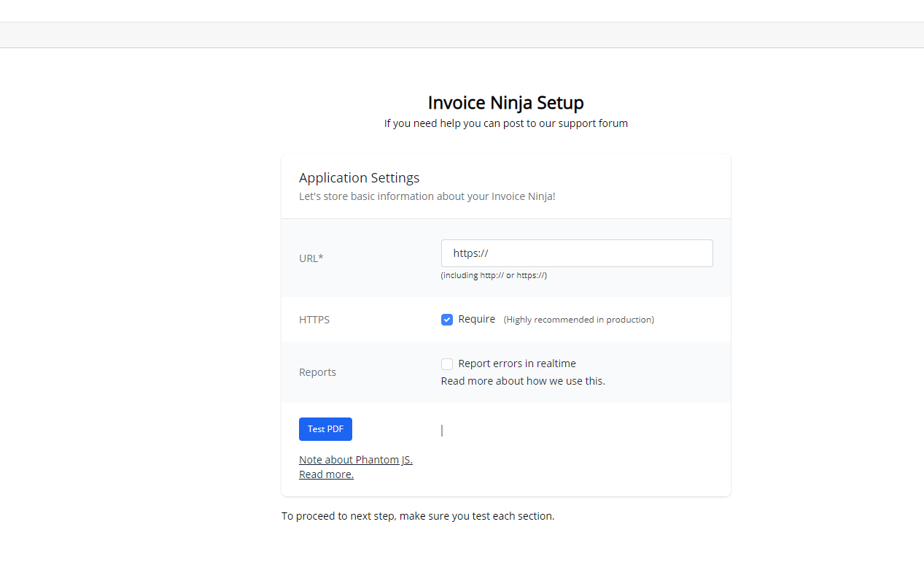Click the Highly recommended in production note
The image size is (924, 581).
coord(578,319)
